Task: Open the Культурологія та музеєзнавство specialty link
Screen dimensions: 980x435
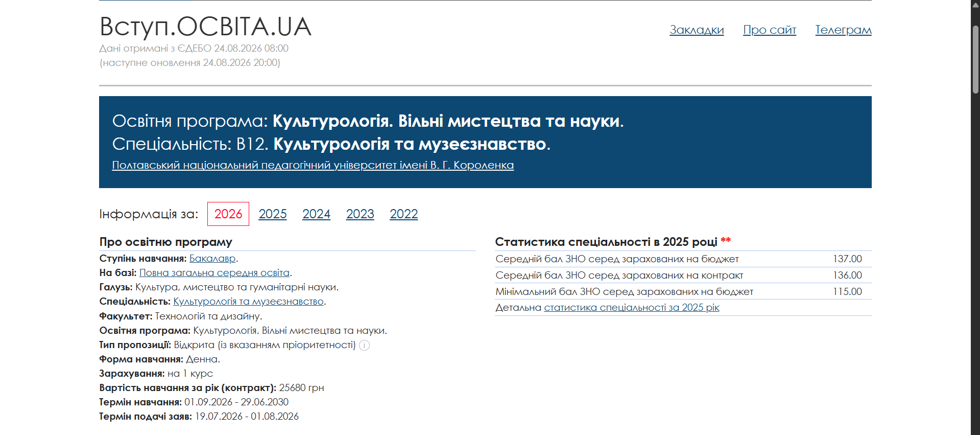Action: tap(249, 302)
